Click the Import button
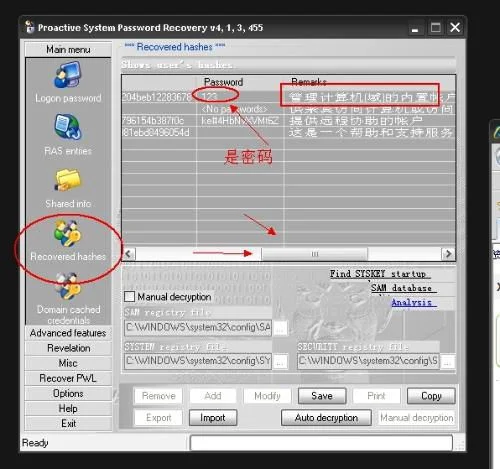Image resolution: width=500 pixels, height=469 pixels. 213,418
